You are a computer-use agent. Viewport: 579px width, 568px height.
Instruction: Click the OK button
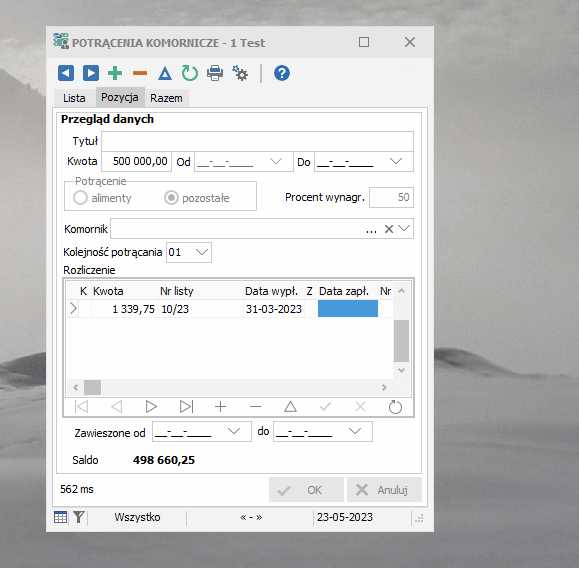click(x=306, y=490)
